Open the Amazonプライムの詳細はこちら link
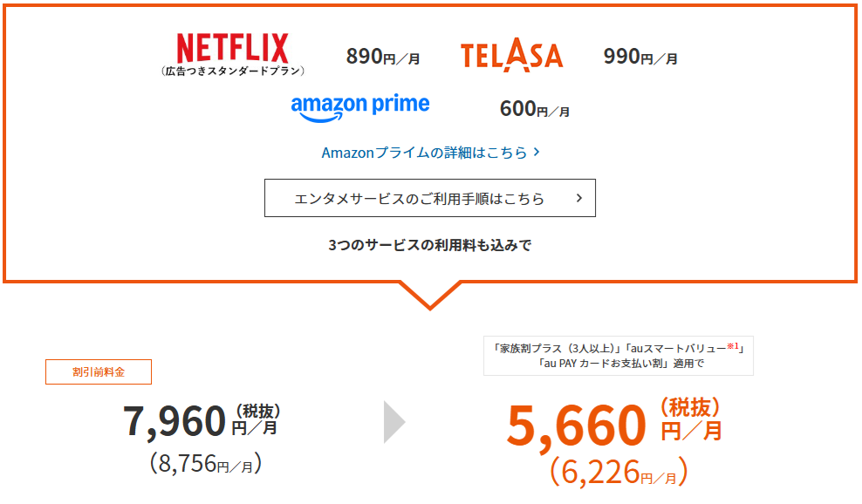The width and height of the screenshot is (862, 504). [424, 153]
